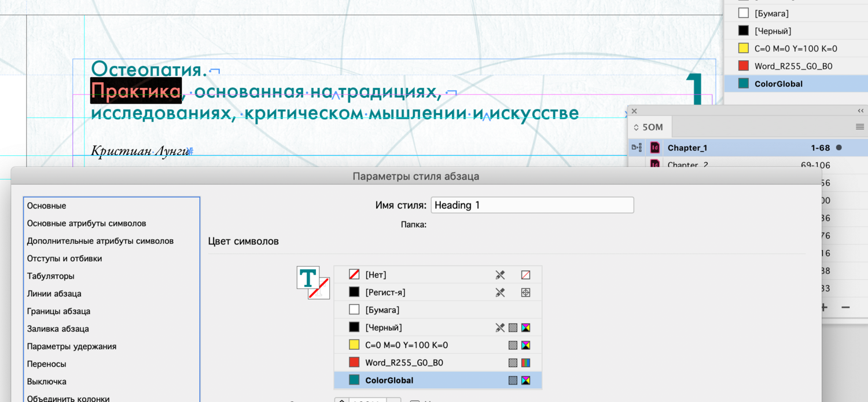This screenshot has width=868, height=402.
Task: Click the open-document status dot for Chapter_1
Action: 839,148
